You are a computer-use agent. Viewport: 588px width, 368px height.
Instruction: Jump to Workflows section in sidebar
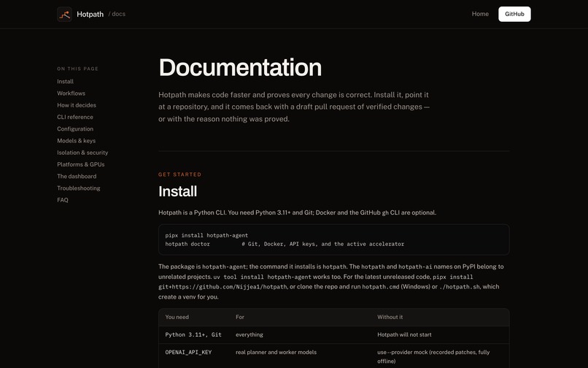pyautogui.click(x=71, y=93)
